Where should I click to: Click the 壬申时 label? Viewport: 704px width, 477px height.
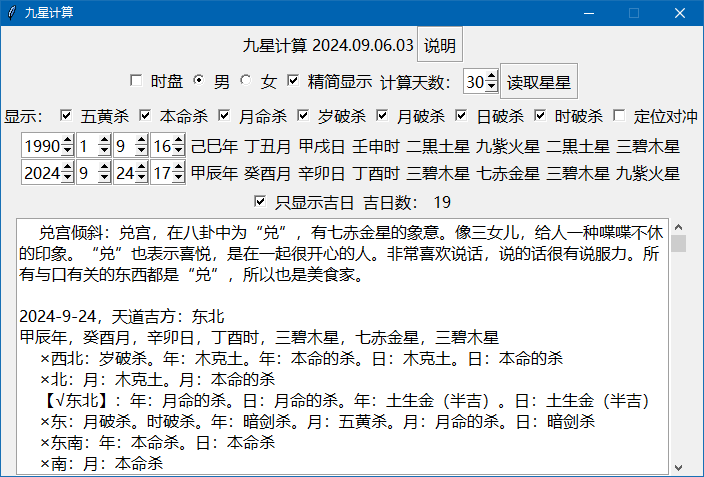click(x=376, y=146)
